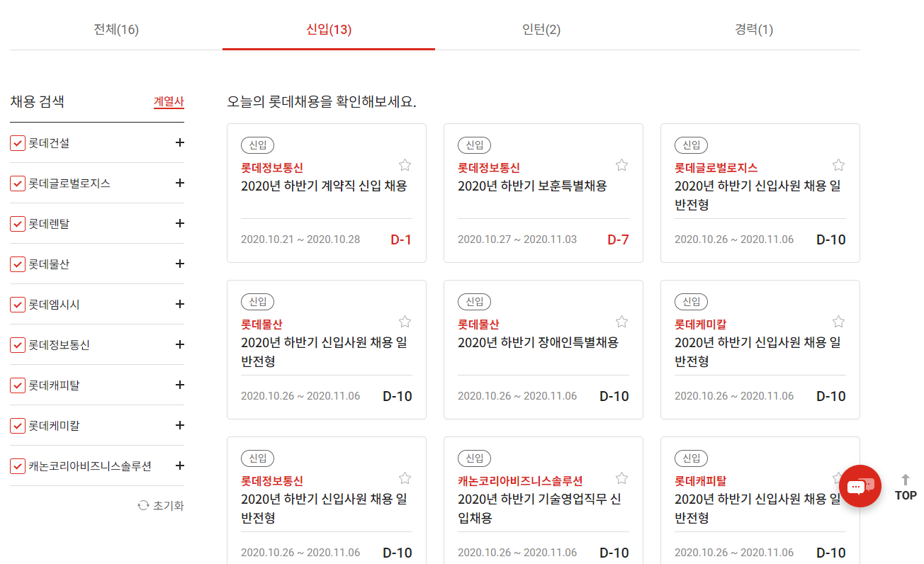Bookmark the 장애인특별채용 posting star
The height and width of the screenshot is (564, 924).
click(x=621, y=322)
